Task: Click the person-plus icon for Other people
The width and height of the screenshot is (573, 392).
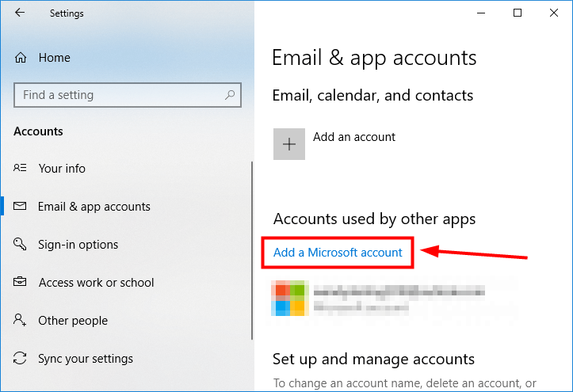Action: click(20, 320)
